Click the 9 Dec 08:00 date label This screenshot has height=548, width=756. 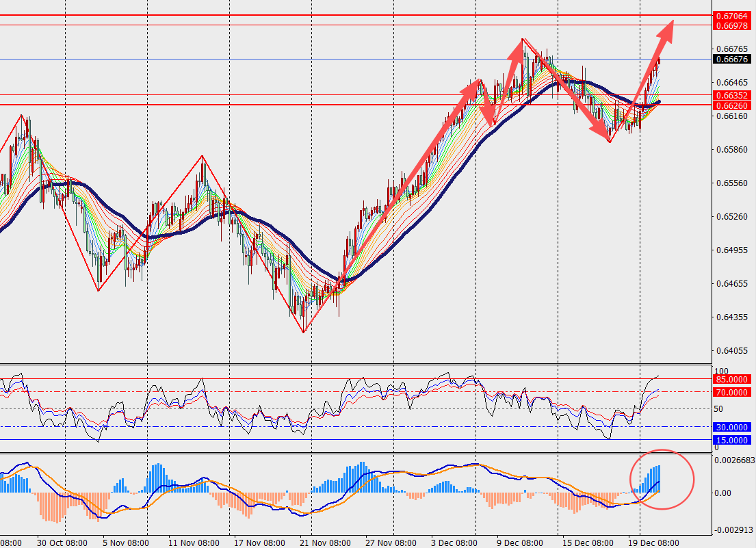(519, 543)
